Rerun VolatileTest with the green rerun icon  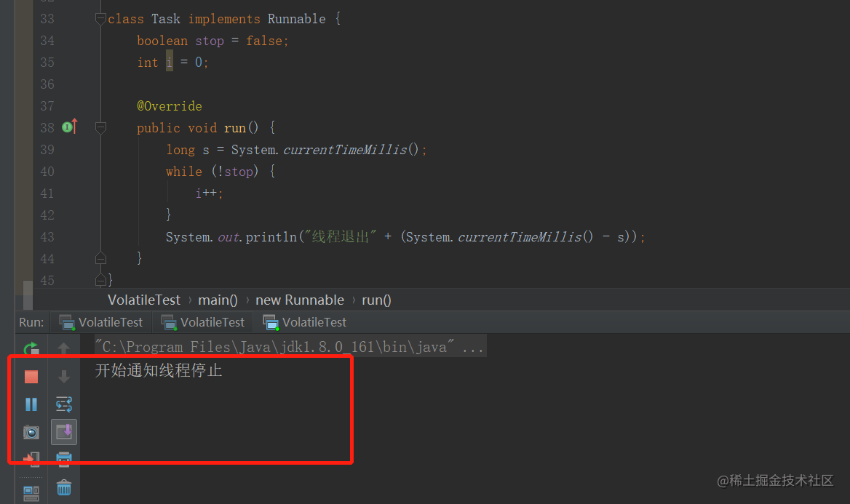(31, 348)
